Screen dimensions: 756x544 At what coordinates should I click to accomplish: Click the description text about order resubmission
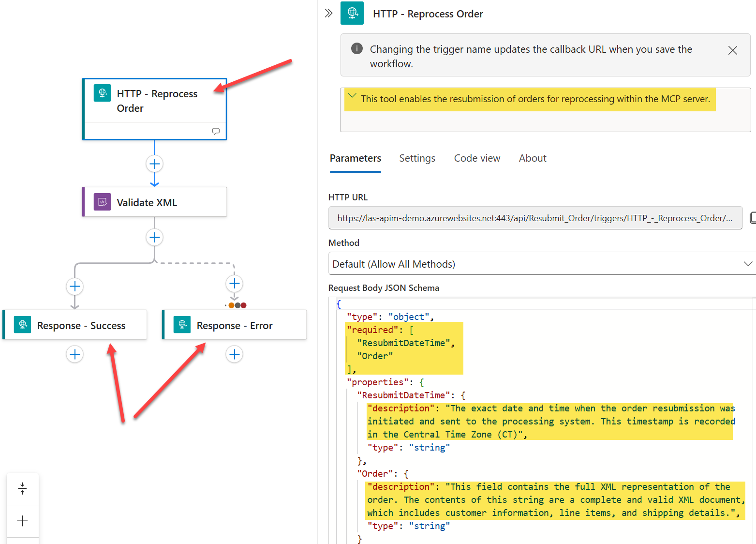coord(535,99)
